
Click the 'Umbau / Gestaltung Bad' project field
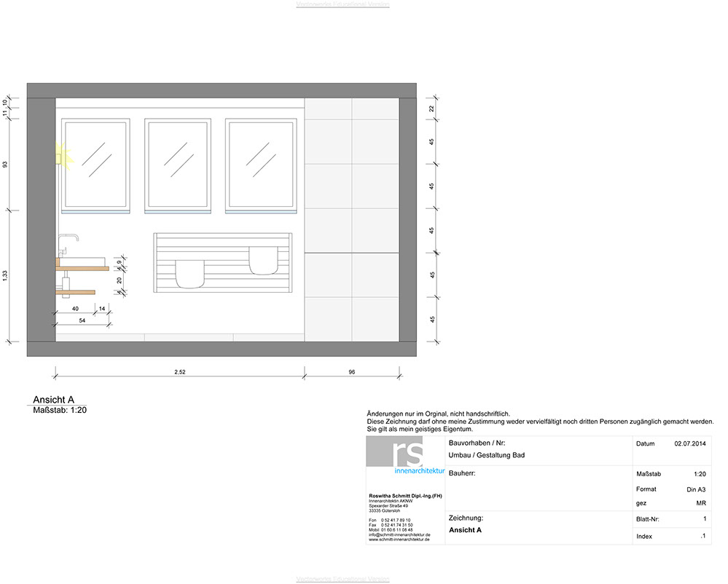pyautogui.click(x=487, y=455)
